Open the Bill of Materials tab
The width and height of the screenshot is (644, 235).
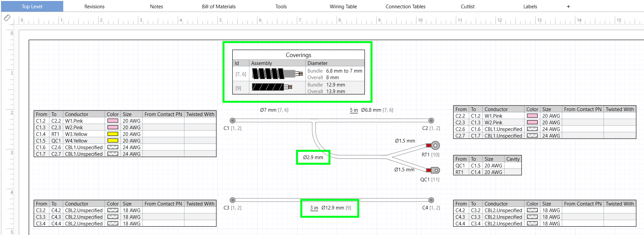(x=219, y=7)
